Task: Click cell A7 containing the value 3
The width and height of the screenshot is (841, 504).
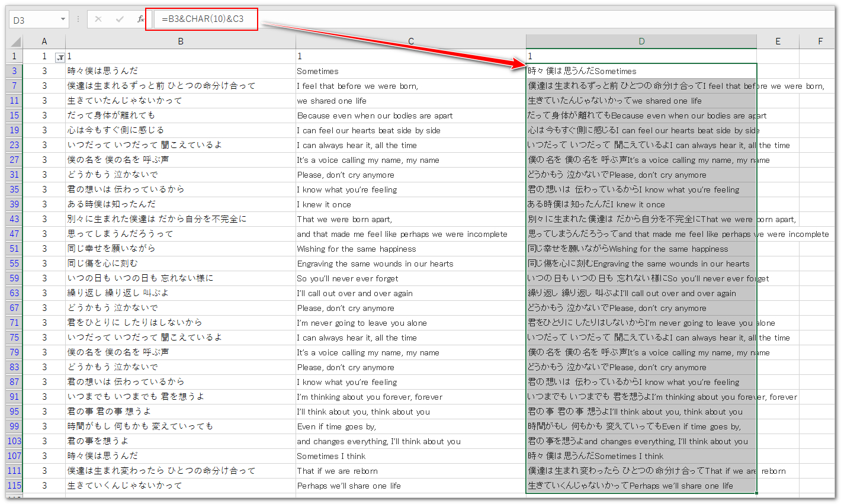Action: (x=44, y=86)
